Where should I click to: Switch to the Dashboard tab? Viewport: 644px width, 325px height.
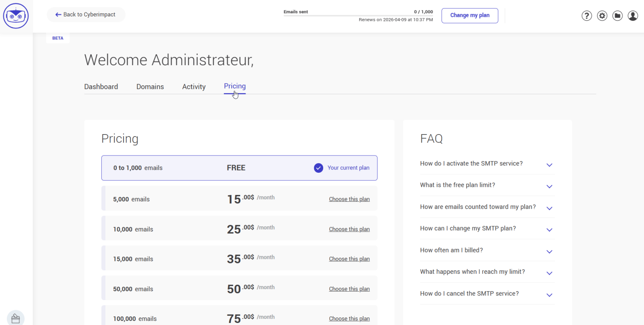point(101,87)
